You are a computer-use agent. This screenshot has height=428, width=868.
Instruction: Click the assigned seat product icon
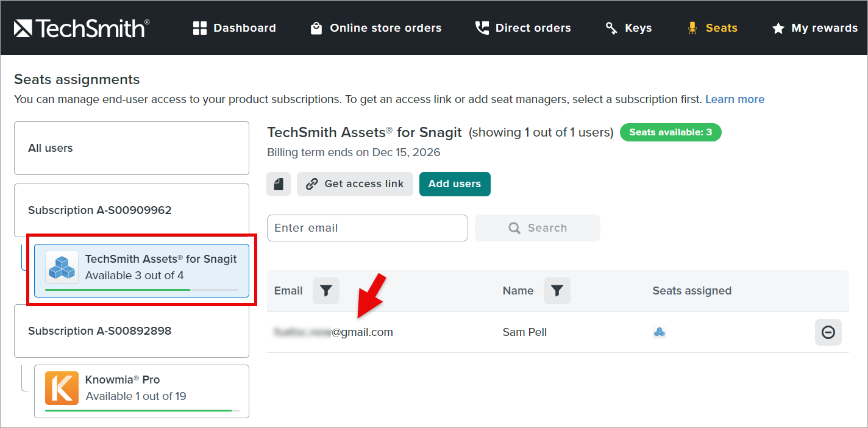click(x=659, y=332)
